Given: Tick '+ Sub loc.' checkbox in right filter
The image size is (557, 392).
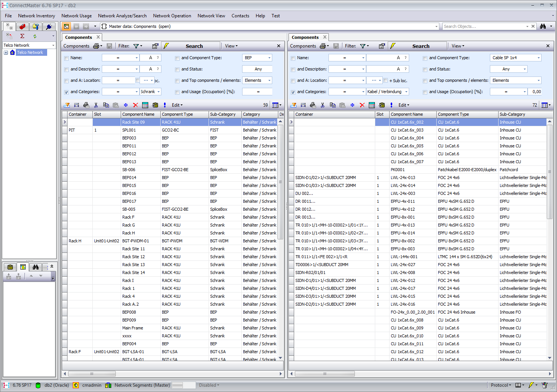Looking at the screenshot, I should (385, 80).
